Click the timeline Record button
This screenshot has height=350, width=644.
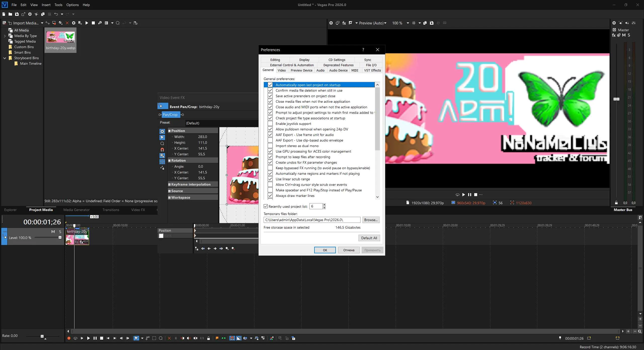pos(69,338)
